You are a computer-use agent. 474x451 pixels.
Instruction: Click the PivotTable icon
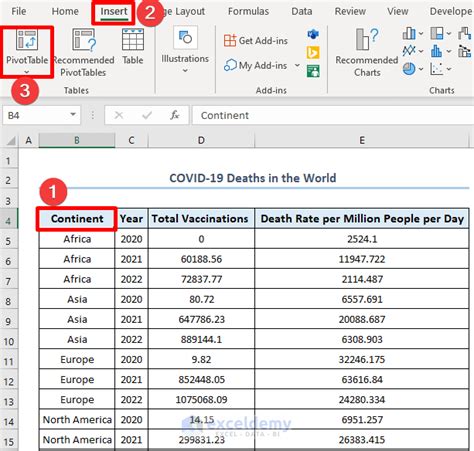tap(27, 40)
